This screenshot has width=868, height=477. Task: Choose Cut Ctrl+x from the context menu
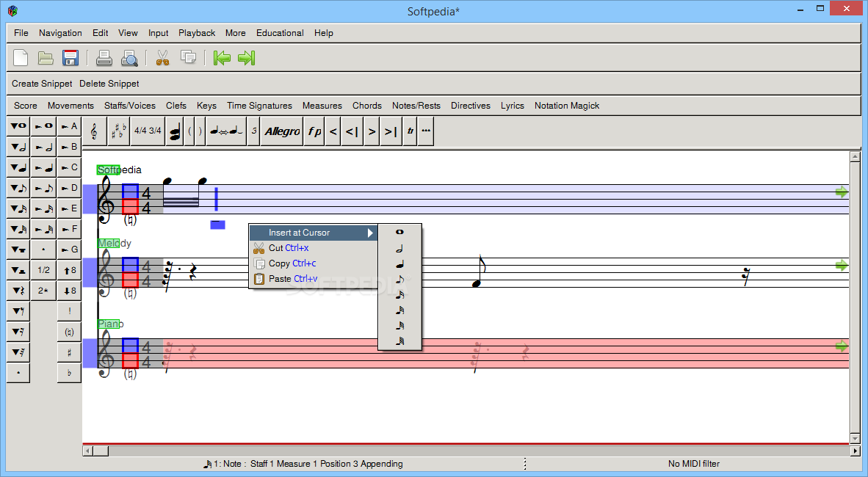coord(314,248)
